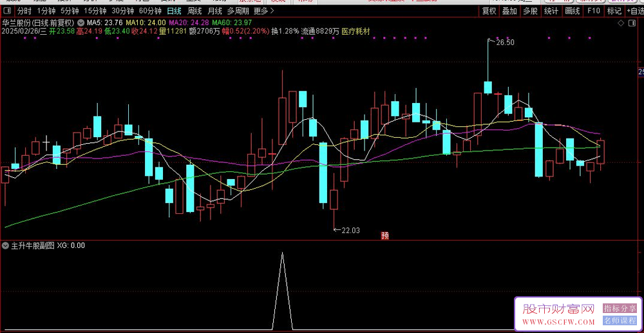Select the 5分钟 period
This screenshot has height=333, width=644.
[x=68, y=11]
